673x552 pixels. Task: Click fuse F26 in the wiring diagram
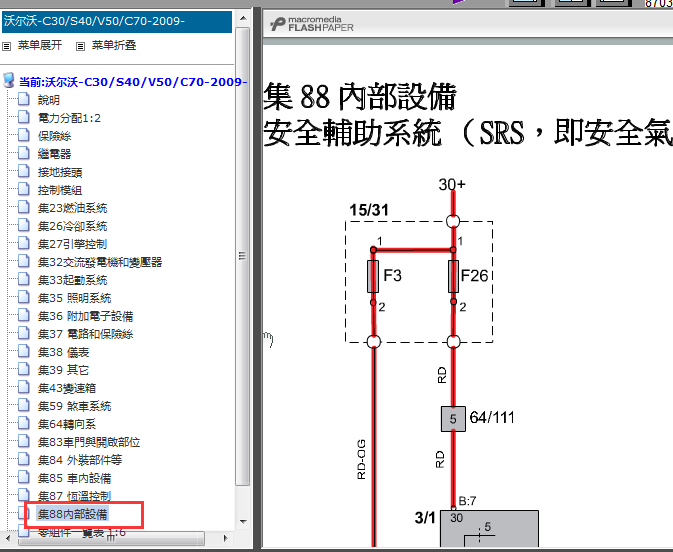click(x=453, y=276)
